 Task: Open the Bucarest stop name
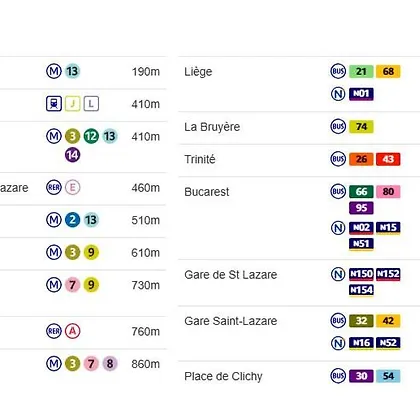point(207,192)
